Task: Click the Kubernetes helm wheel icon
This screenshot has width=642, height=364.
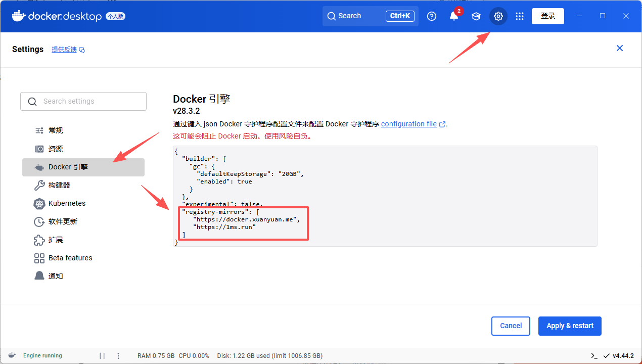Action: (39, 204)
